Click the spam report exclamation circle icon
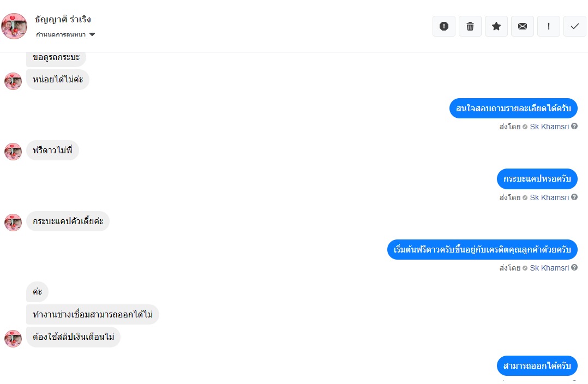Viewport: 588px width, 384px height. coord(443,26)
